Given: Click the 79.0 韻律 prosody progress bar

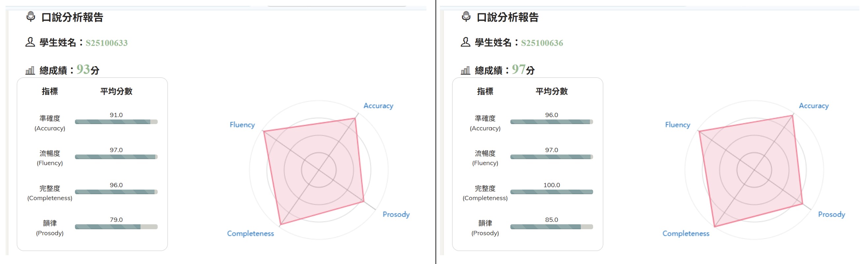Looking at the screenshot, I should tap(116, 226).
